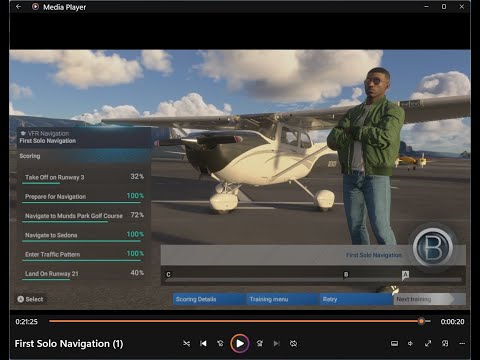Click the Next training button in video

pos(429,299)
